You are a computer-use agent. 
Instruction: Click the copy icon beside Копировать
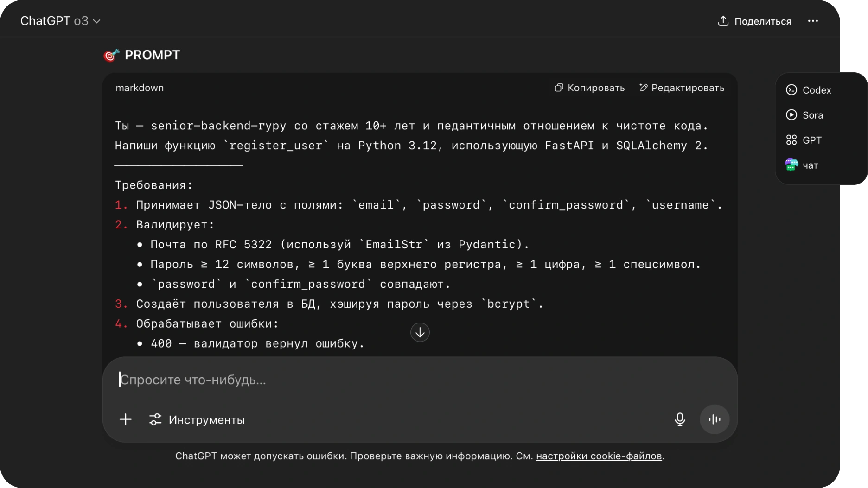[559, 88]
